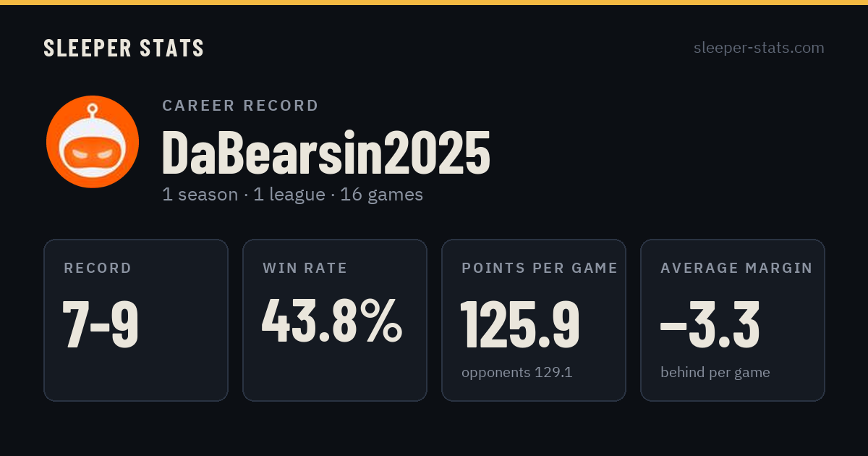Click the CAREER RECORD label
The image size is (868, 456).
pos(240,106)
